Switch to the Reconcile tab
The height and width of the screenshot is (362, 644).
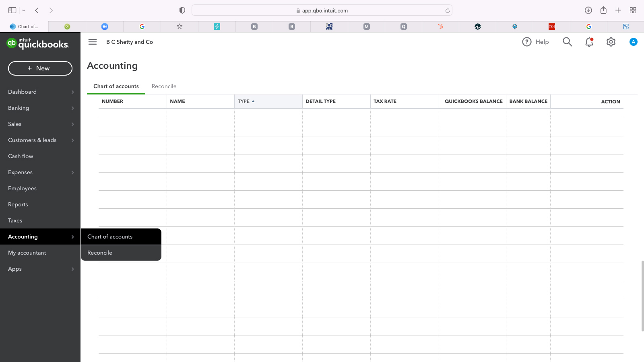coord(164,86)
